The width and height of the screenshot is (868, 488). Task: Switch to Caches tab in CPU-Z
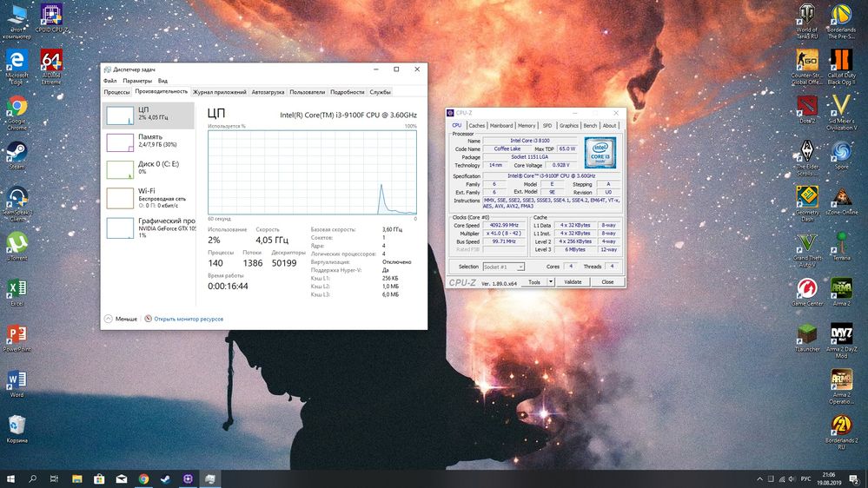[x=476, y=126]
